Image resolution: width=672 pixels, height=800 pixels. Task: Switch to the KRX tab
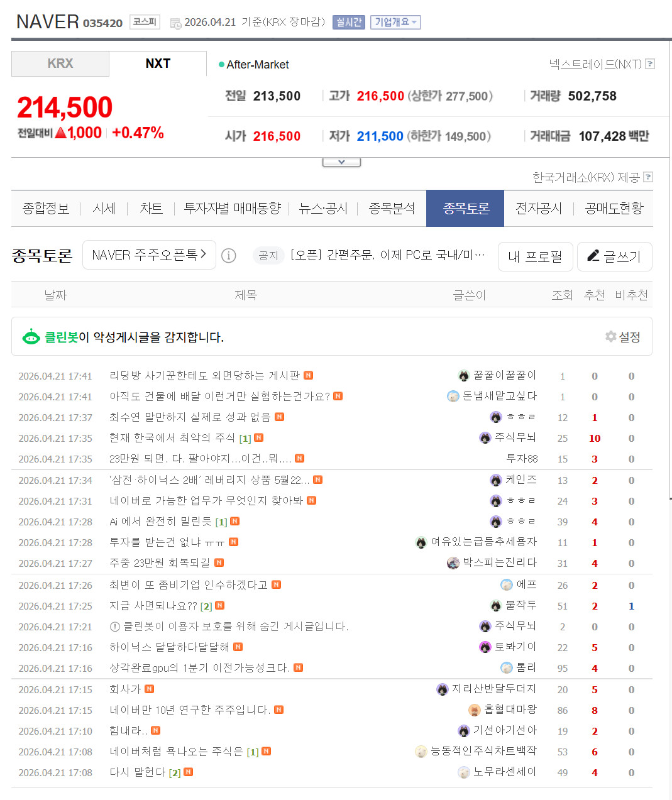[x=60, y=63]
